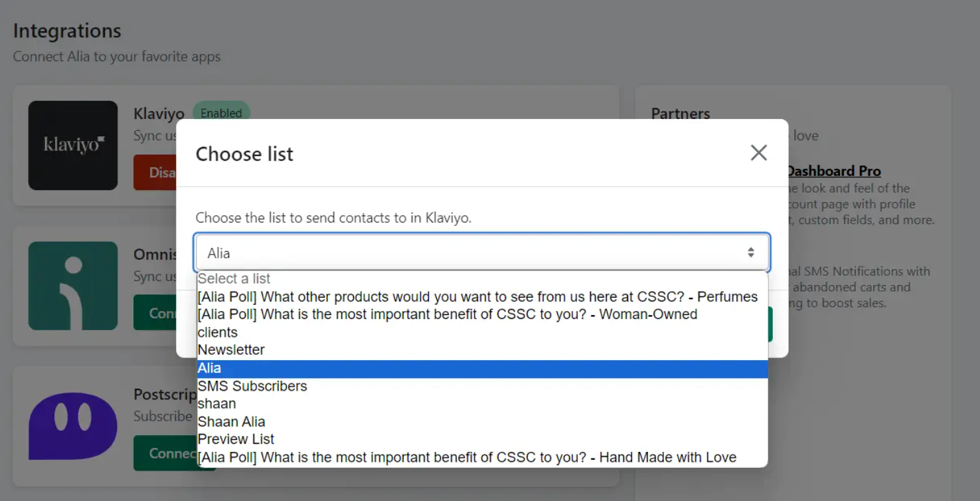Select the Shaan Alia list option

(482, 422)
